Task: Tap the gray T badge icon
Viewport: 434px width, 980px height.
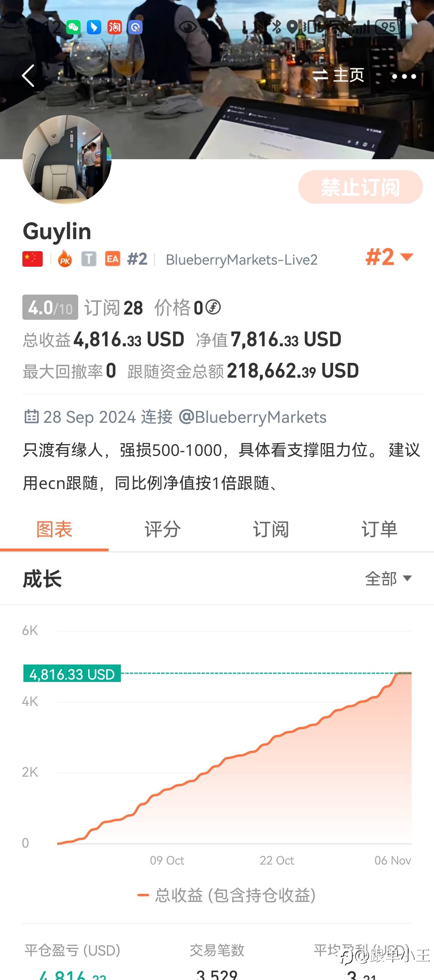Action: coord(89,259)
